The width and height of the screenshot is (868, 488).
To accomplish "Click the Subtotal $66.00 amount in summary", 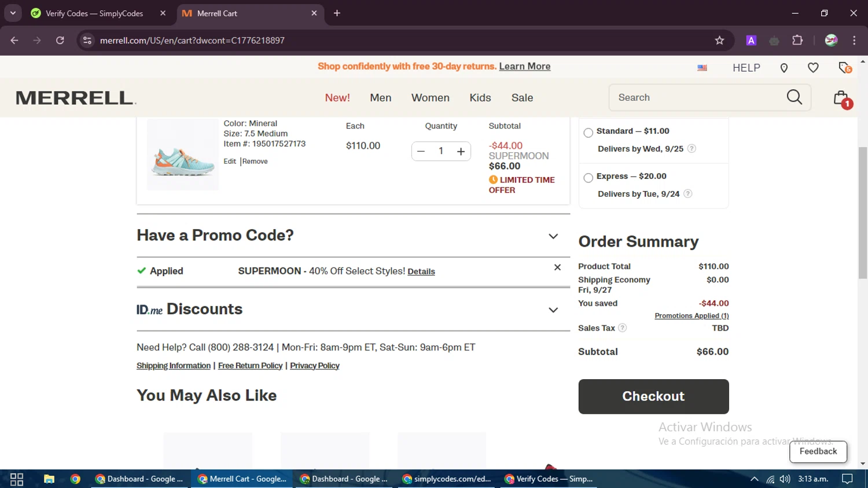I will point(712,352).
